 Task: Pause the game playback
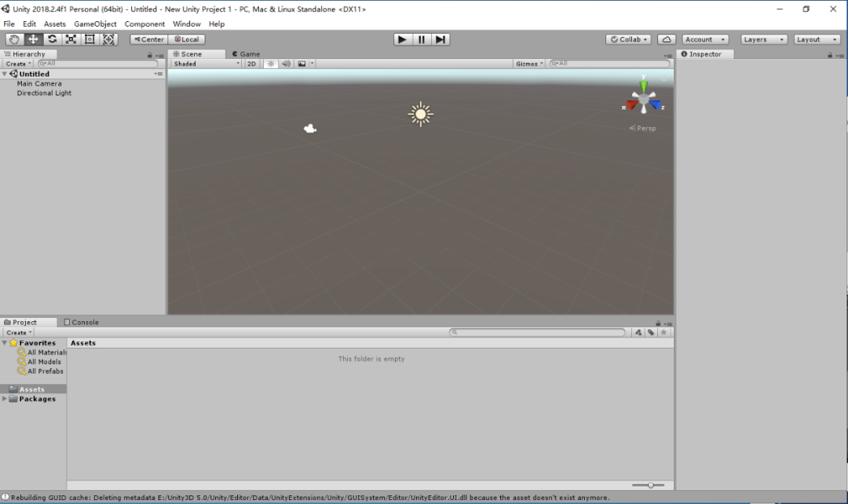[x=422, y=39]
